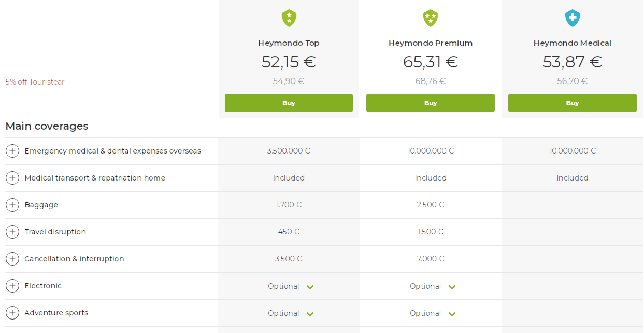Expand Cancellation & interruption plus icon
Screen dimensions: 644x333
(12, 259)
